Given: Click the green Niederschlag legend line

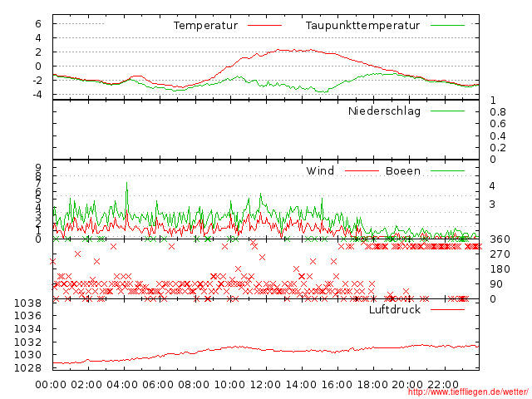Looking at the screenshot, I should (x=447, y=111).
